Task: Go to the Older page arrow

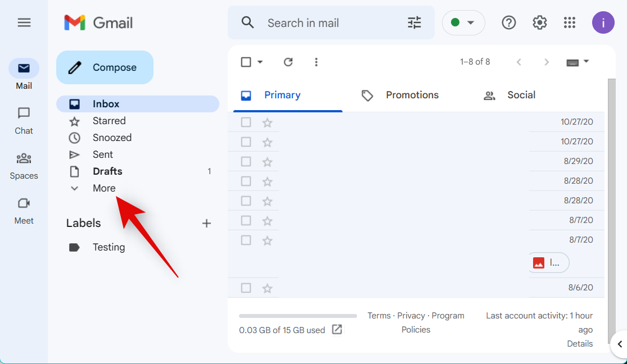Action: (x=546, y=62)
